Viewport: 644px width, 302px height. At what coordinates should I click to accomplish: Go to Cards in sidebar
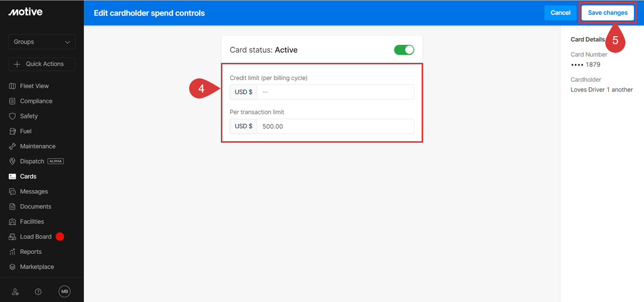(28, 176)
